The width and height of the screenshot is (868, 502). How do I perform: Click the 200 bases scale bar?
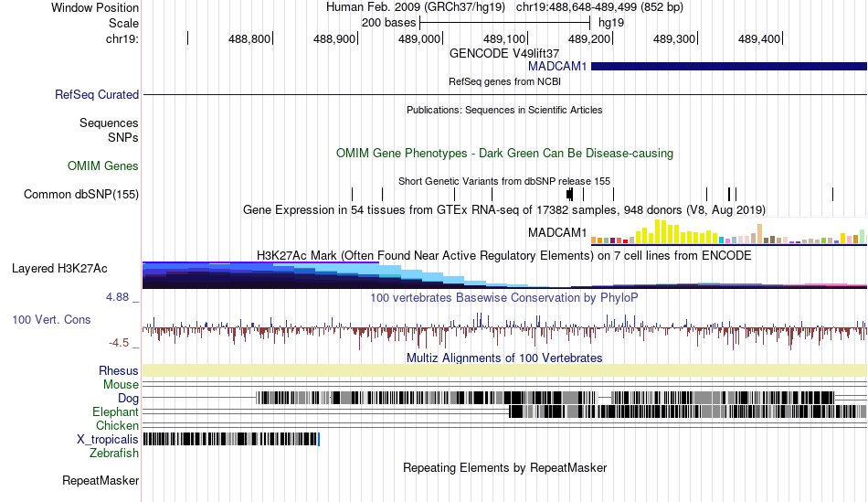click(x=505, y=23)
